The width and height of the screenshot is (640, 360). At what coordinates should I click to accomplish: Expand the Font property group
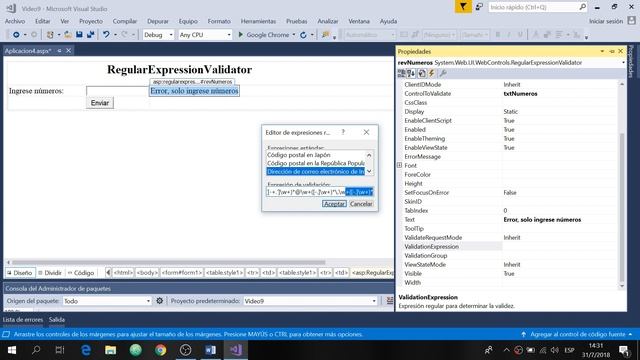[x=400, y=165]
